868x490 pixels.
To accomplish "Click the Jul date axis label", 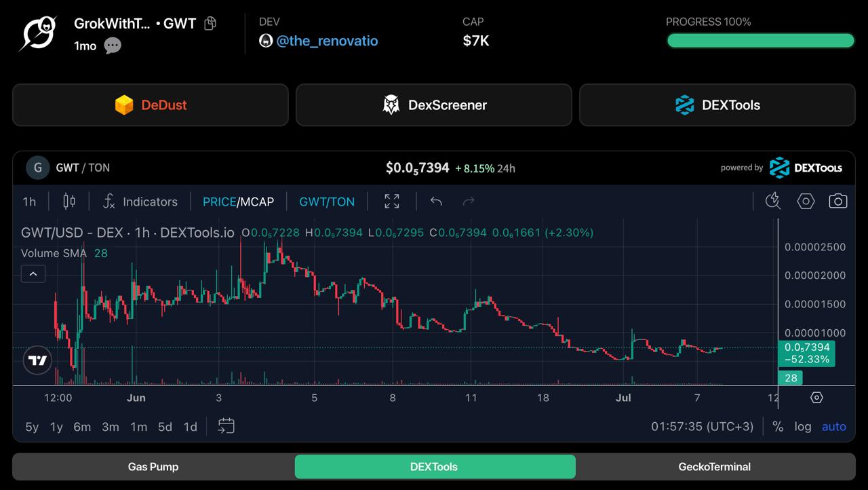I will (x=623, y=398).
